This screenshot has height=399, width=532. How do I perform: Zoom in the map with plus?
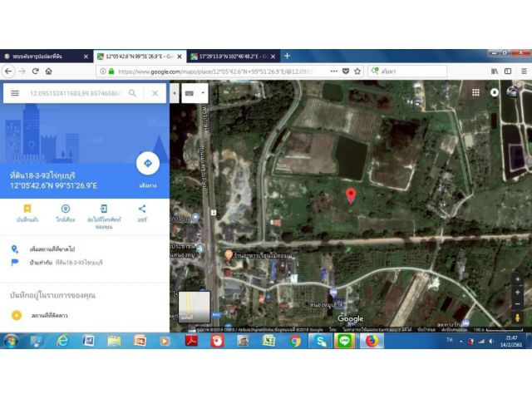pyautogui.click(x=517, y=292)
